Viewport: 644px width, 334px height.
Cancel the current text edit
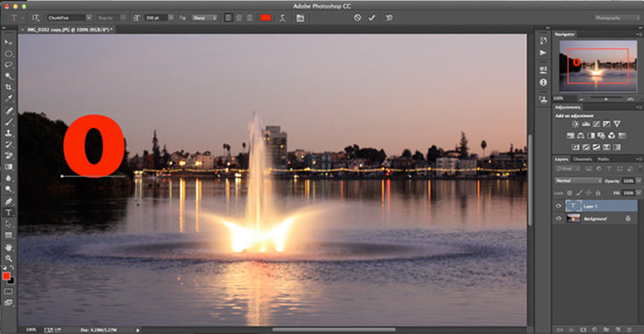click(x=358, y=18)
